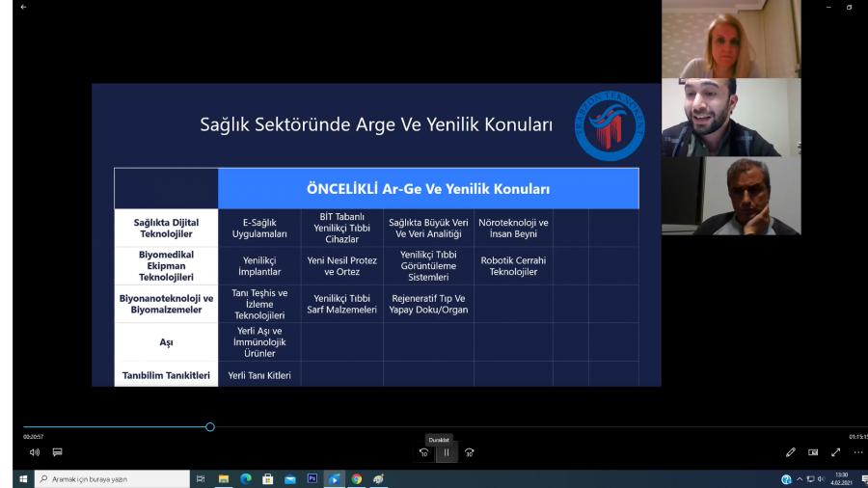Open Photoshop from the taskbar
This screenshot has width=868, height=488.
[x=311, y=478]
